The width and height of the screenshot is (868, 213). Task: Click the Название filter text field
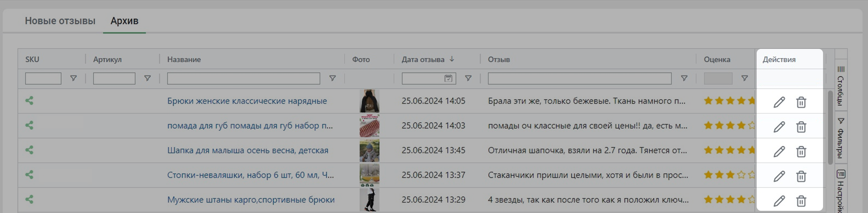pyautogui.click(x=243, y=78)
